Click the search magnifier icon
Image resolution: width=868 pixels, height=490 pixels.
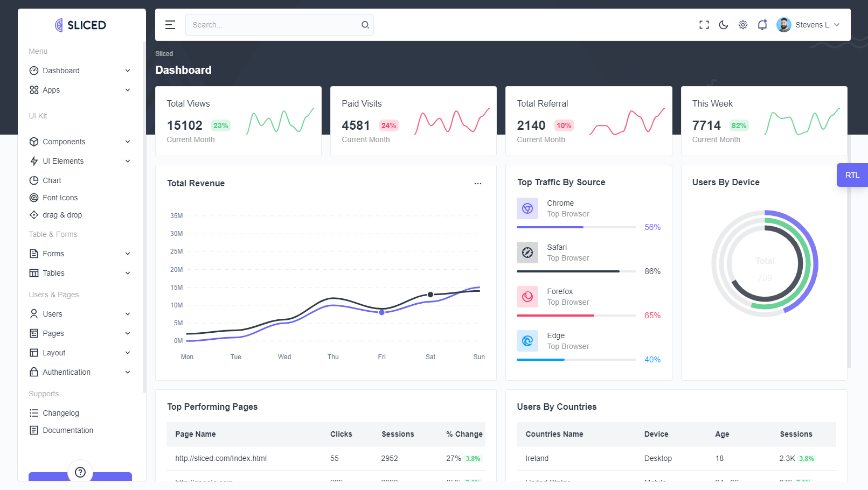tap(365, 25)
